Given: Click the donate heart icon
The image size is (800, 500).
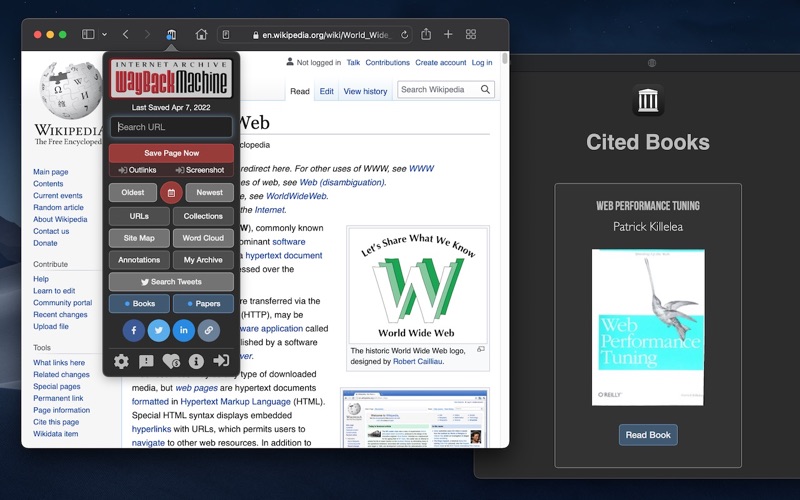Looking at the screenshot, I should pyautogui.click(x=171, y=361).
